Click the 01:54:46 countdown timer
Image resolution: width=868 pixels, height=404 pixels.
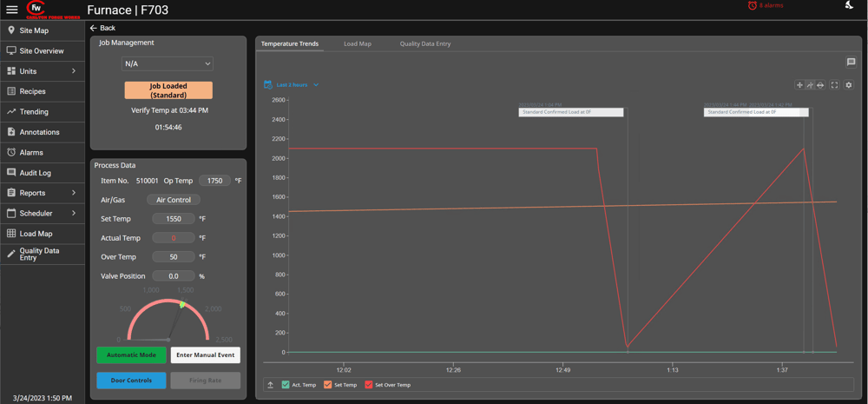168,128
